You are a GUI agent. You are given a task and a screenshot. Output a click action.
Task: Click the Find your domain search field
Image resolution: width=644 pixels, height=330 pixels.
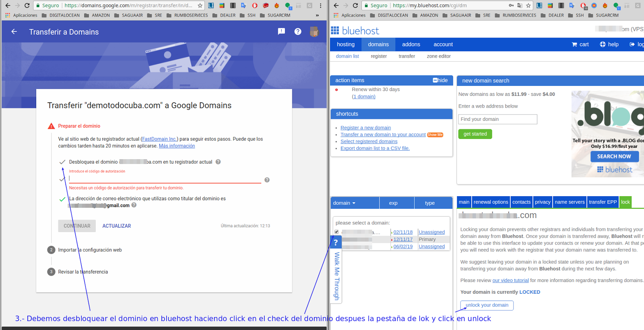(497, 119)
